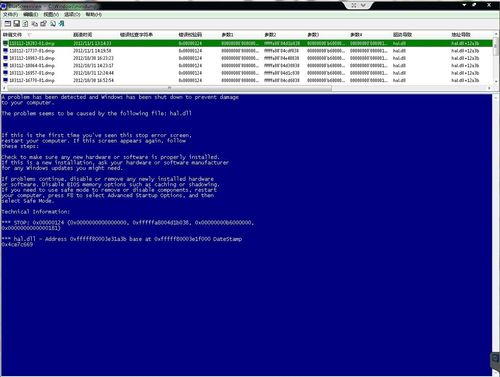The width and height of the screenshot is (500, 377).
Task: Click the dump list vertical scrollbar down arrow
Action: pos(496,81)
